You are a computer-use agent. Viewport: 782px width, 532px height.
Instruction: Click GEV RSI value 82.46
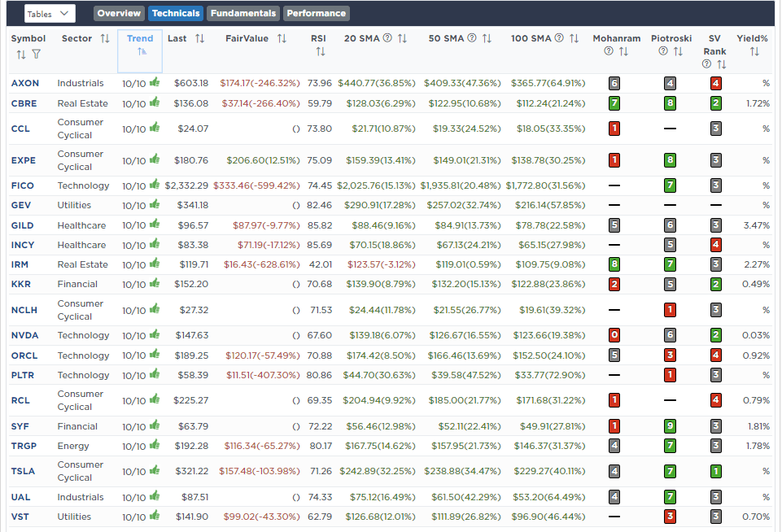[x=319, y=206]
